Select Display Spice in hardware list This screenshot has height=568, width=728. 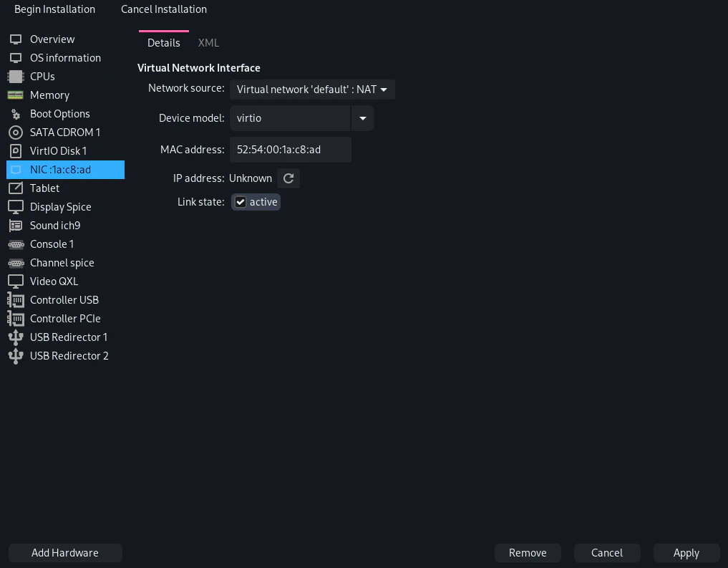(x=61, y=207)
